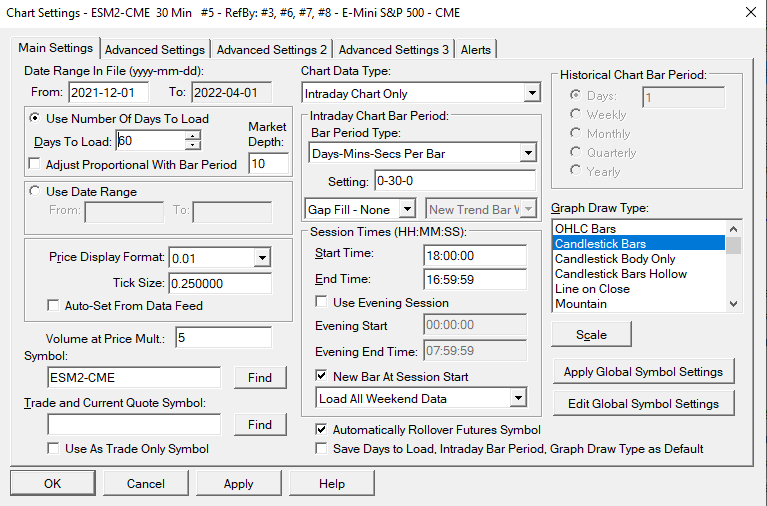
Task: Switch to the Advanced Settings tab
Action: tap(155, 49)
